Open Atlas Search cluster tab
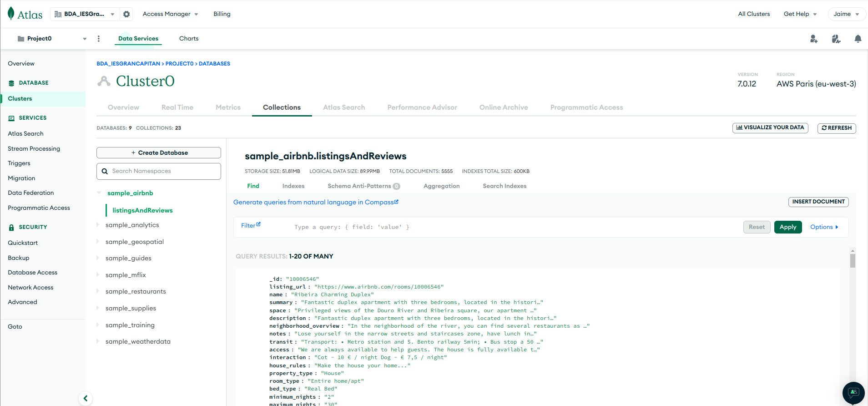 coord(344,107)
